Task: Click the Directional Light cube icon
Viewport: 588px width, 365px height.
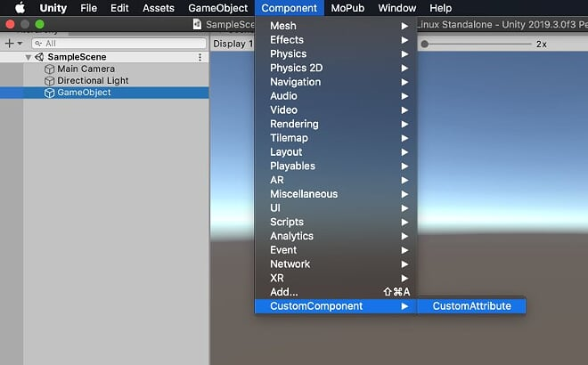Action: click(50, 81)
